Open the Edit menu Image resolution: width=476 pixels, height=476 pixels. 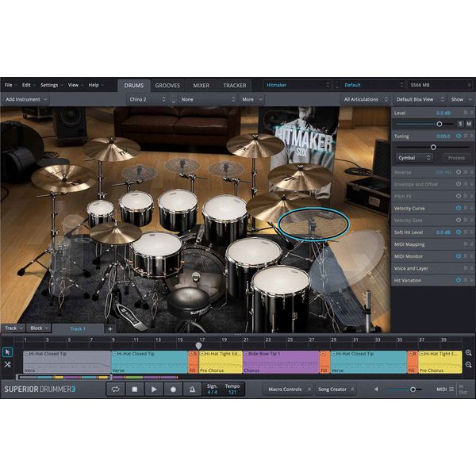tap(29, 85)
